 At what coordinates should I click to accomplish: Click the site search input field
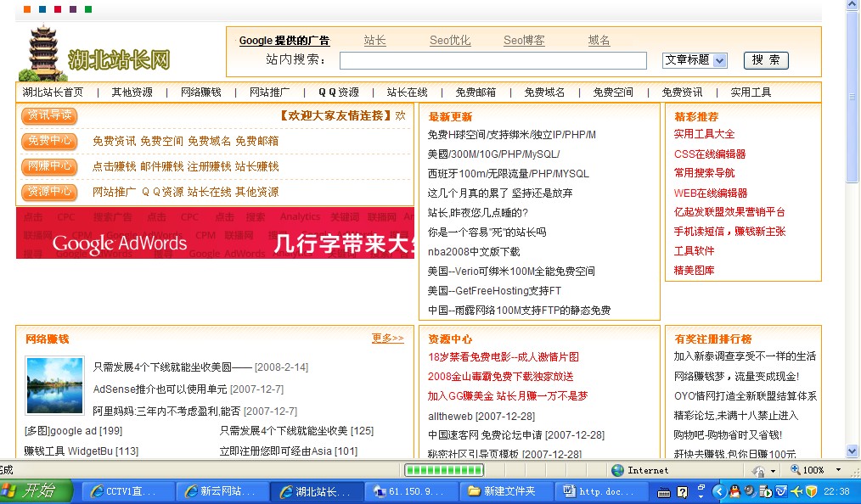tap(493, 60)
